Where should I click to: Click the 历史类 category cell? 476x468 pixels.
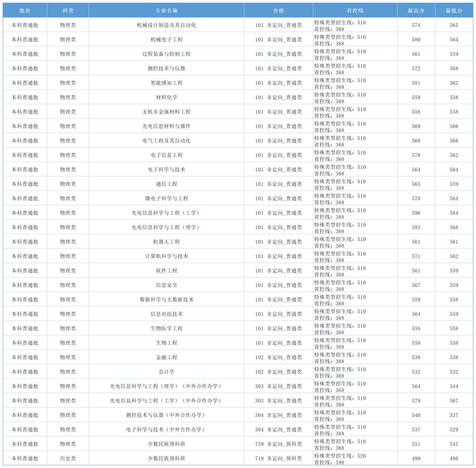(x=68, y=458)
